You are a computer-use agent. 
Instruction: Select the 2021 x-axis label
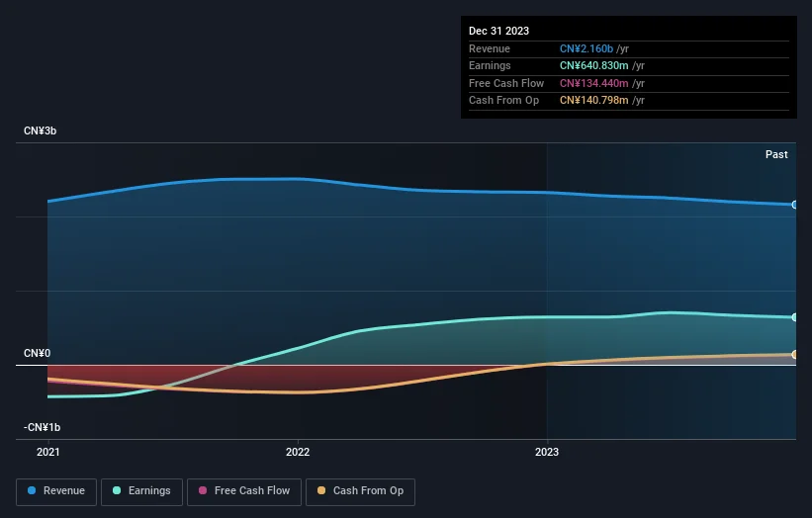click(x=47, y=453)
